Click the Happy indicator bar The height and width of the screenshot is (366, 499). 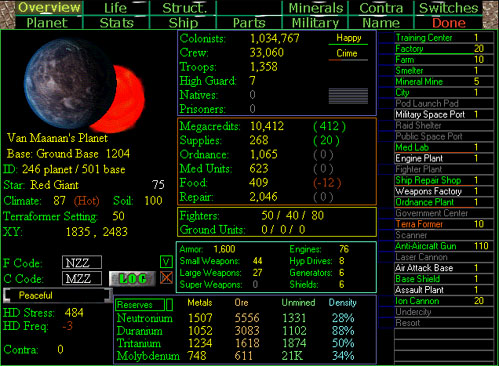[348, 39]
